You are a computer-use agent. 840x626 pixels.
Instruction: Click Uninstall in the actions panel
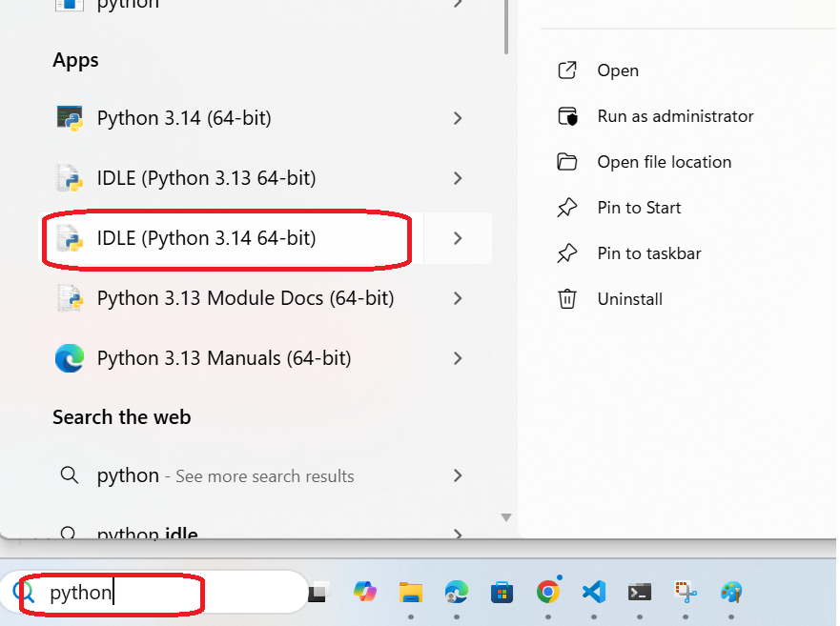click(x=629, y=299)
